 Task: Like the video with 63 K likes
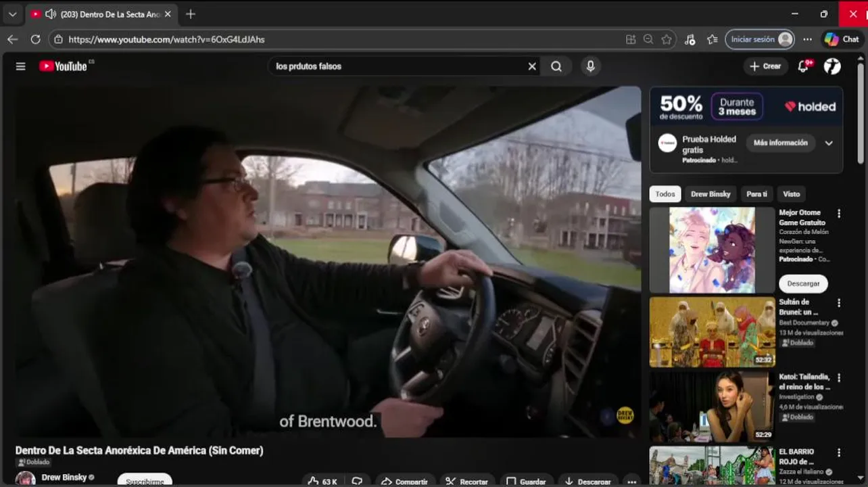323,482
